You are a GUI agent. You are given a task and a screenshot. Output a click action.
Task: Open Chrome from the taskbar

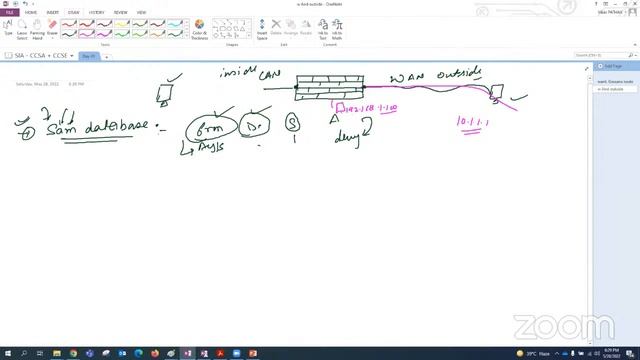tap(73, 353)
